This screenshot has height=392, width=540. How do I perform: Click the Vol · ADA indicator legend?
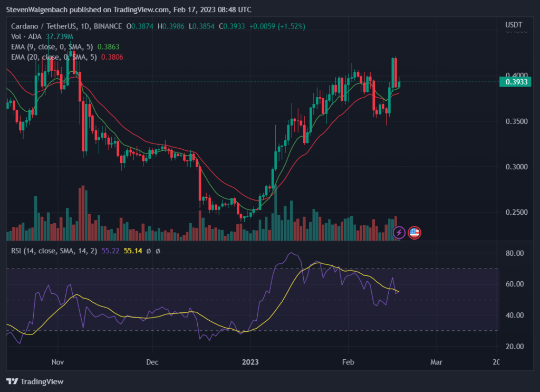[x=26, y=36]
